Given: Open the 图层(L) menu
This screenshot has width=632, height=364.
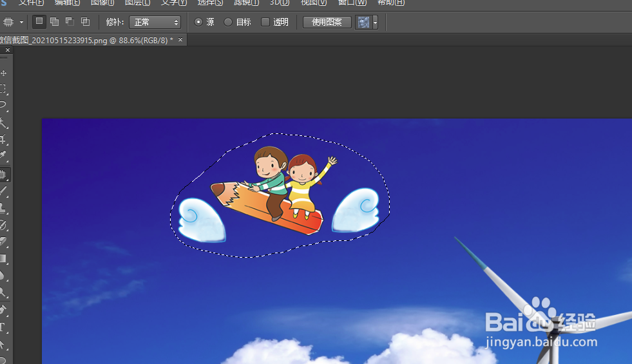Looking at the screenshot, I should (x=137, y=3).
